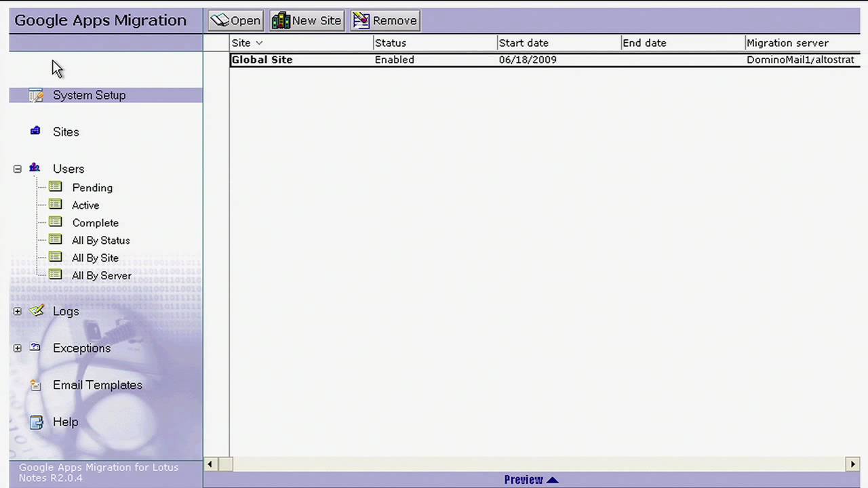Click the New Site button

307,20
